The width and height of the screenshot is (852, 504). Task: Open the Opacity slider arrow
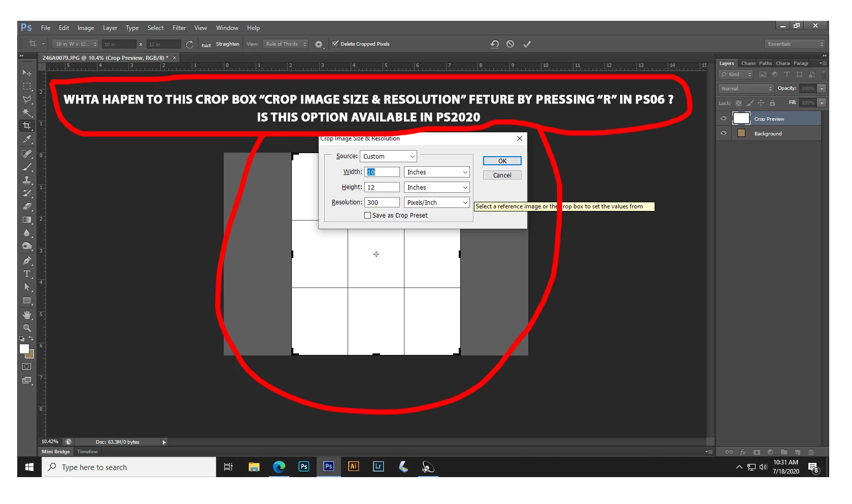(822, 89)
